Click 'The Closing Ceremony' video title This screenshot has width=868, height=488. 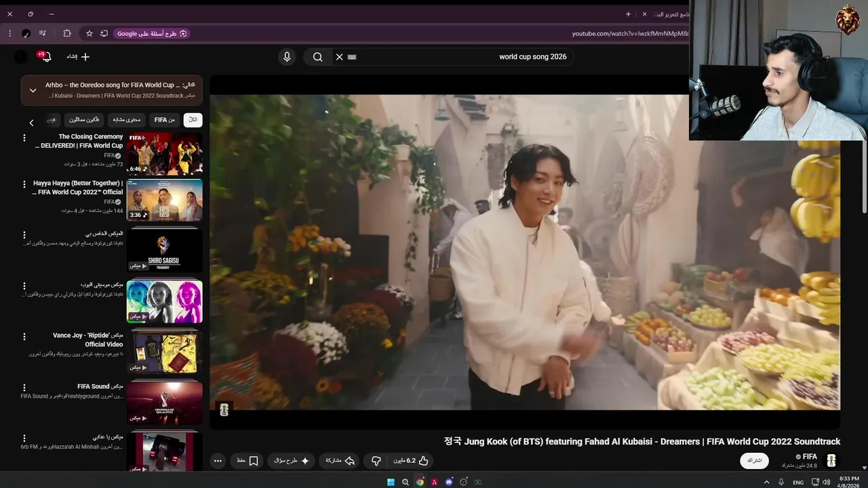click(x=79, y=141)
